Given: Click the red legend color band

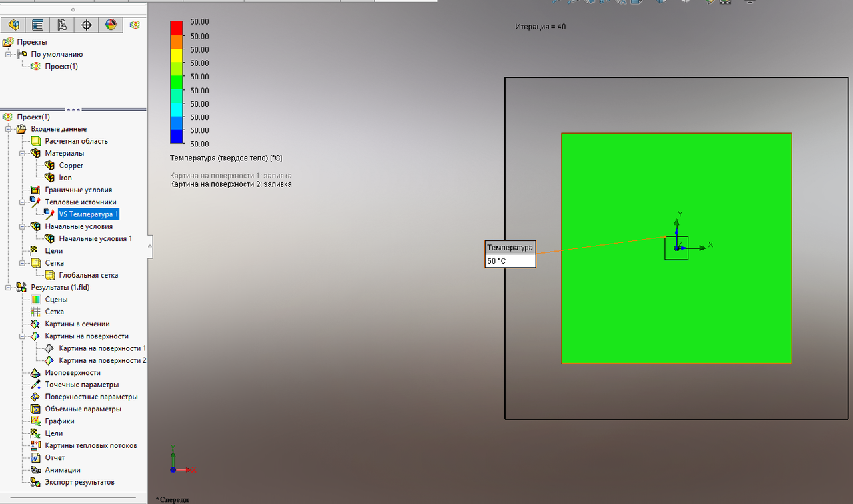Looking at the screenshot, I should [177, 27].
